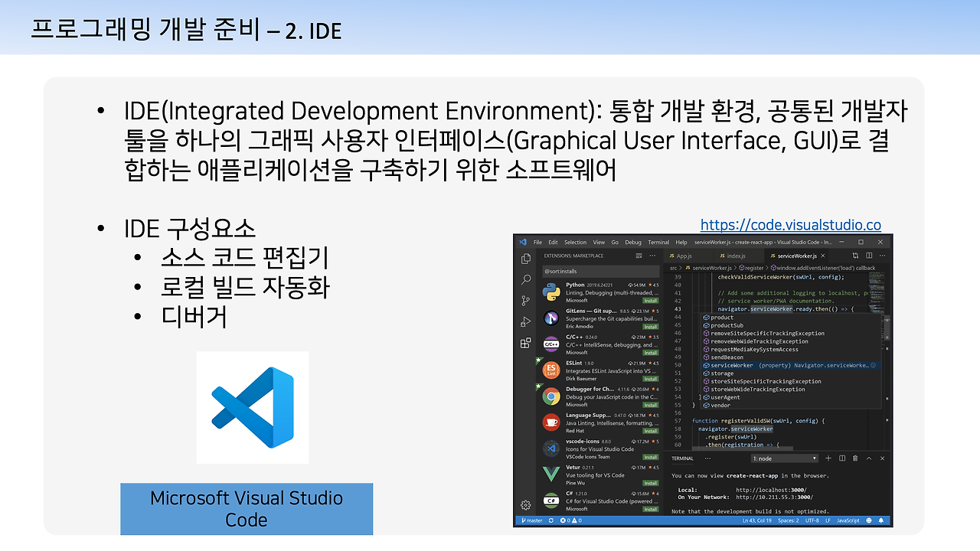Image resolution: width=980 pixels, height=551 pixels.
Task: Create a new terminal with the plus icon
Action: click(828, 458)
